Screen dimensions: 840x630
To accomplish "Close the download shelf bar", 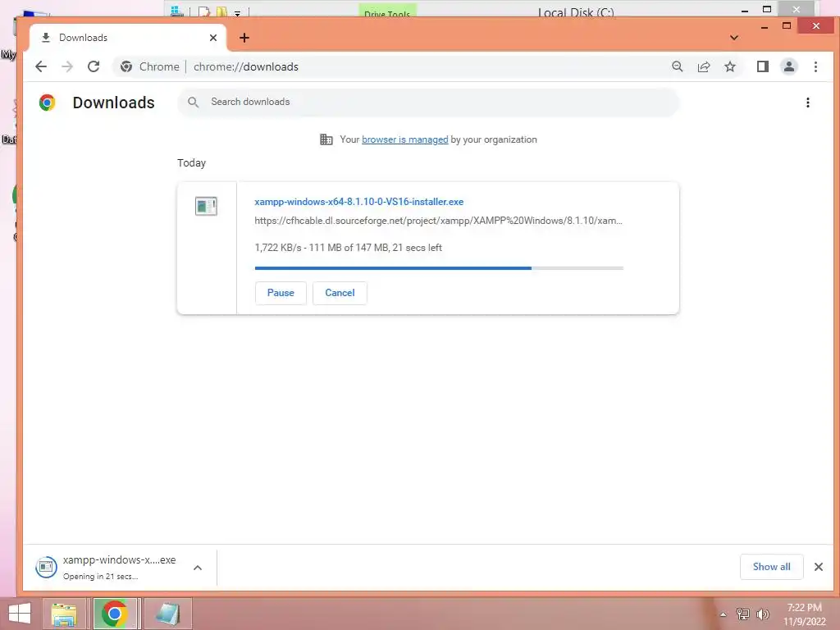I will tap(818, 567).
